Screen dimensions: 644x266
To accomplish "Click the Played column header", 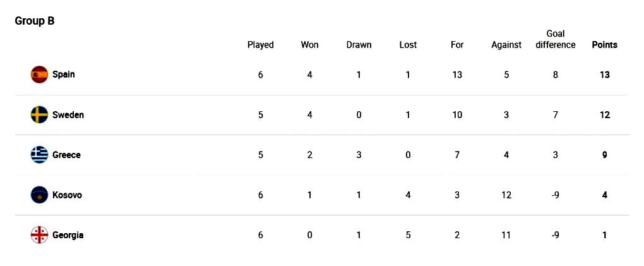I will click(x=260, y=45).
